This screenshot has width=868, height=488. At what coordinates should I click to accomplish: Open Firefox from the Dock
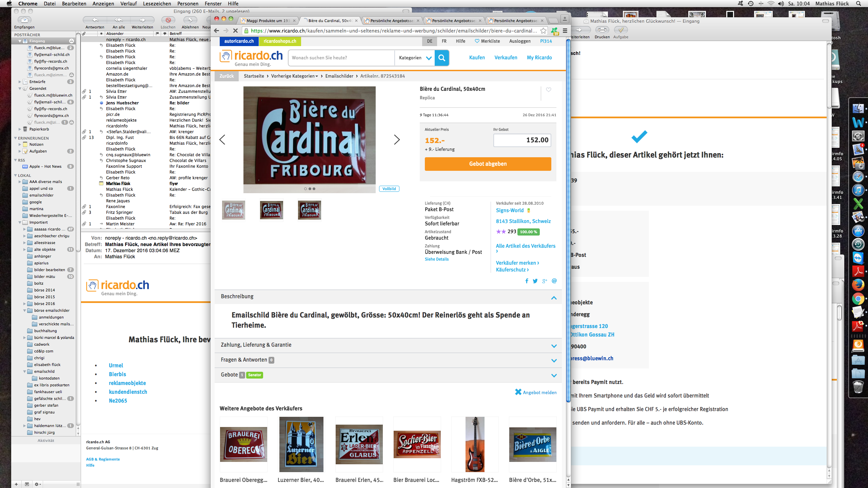858,285
